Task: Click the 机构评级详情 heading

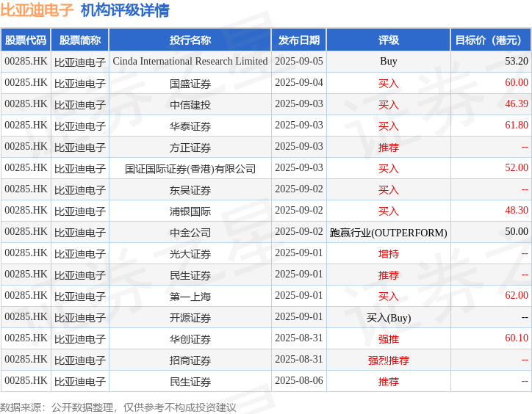Action: click(x=125, y=10)
